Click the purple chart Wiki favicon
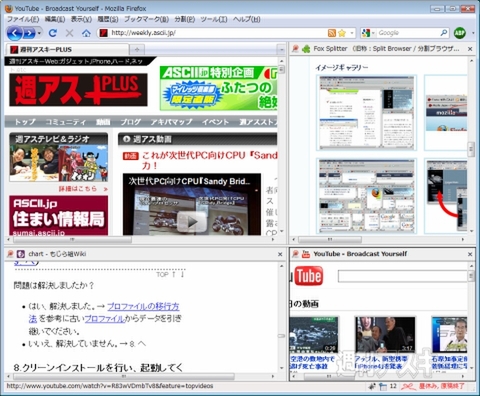The width and height of the screenshot is (480, 396). tap(21, 254)
